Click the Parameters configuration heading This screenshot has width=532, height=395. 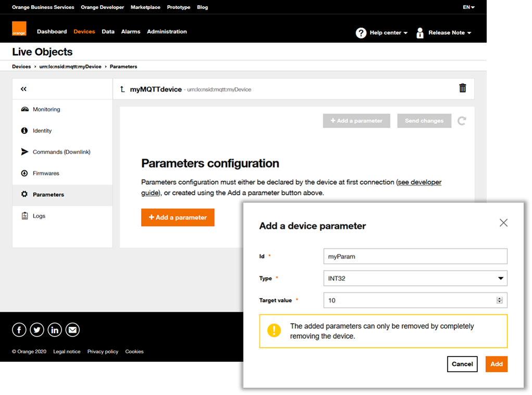click(x=210, y=163)
